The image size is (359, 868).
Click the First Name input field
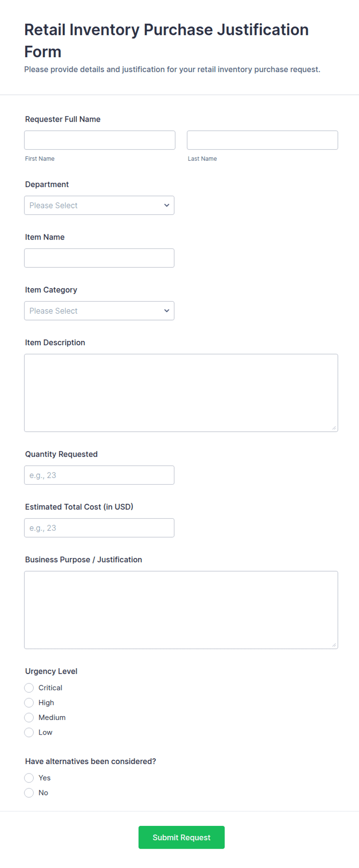(x=100, y=140)
